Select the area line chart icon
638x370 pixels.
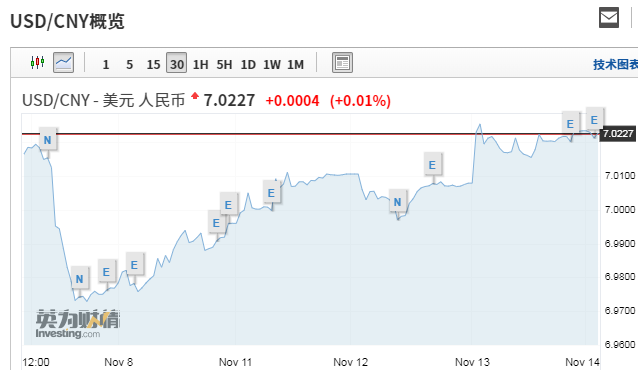[x=63, y=63]
